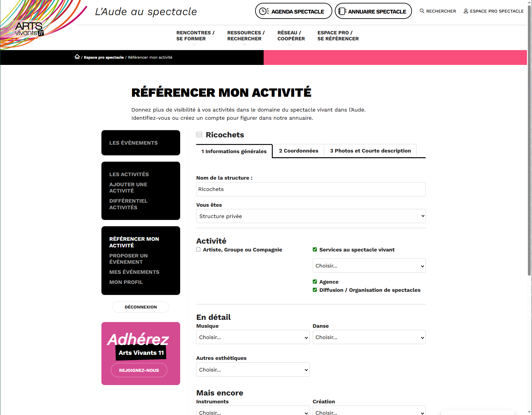Image resolution: width=532 pixels, height=415 pixels.
Task: Click the home icon in breadcrumb
Action: click(77, 57)
